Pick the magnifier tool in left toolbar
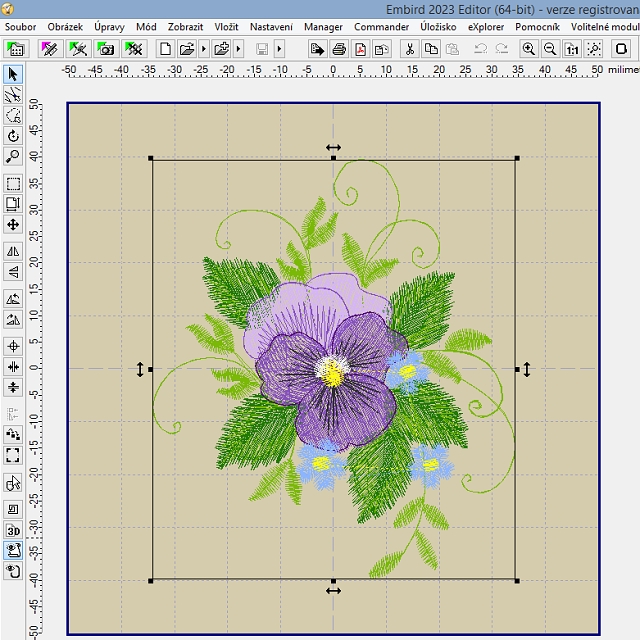Screen dimensions: 640x640 pos(13,157)
